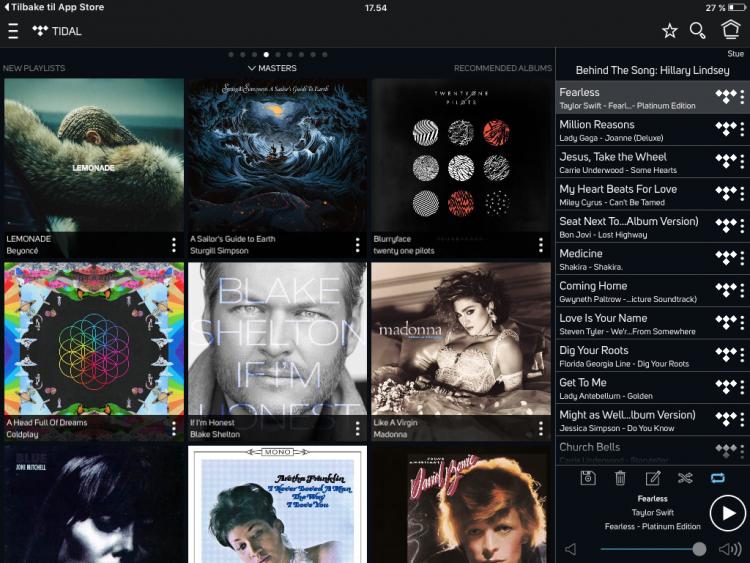Viewport: 750px width, 563px height.
Task: Tap the TIDAL header logo
Action: coord(57,31)
